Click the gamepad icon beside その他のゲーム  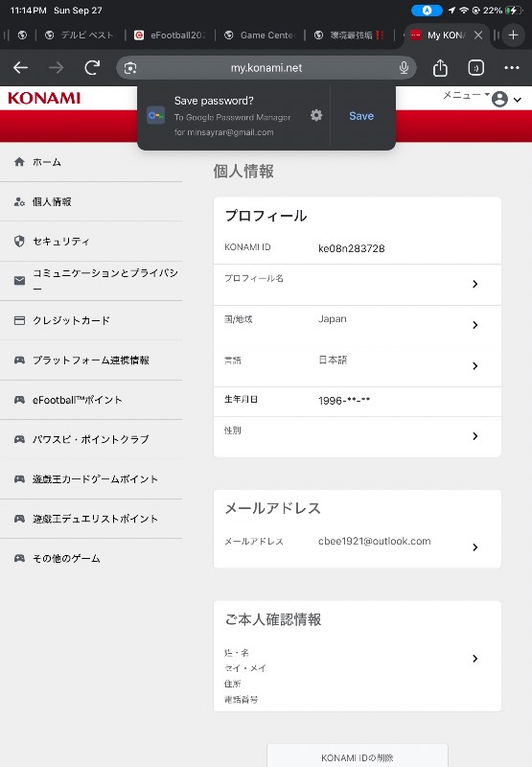[x=19, y=558]
